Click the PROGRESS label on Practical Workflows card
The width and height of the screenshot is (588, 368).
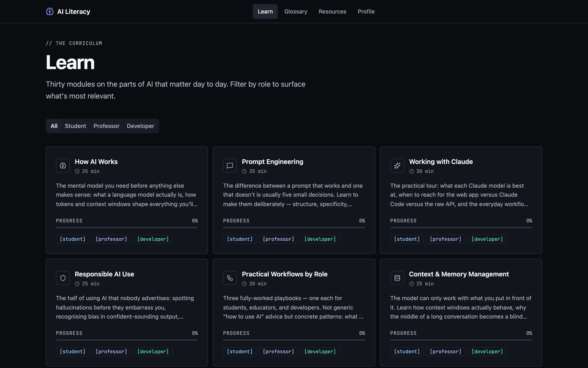pos(236,333)
